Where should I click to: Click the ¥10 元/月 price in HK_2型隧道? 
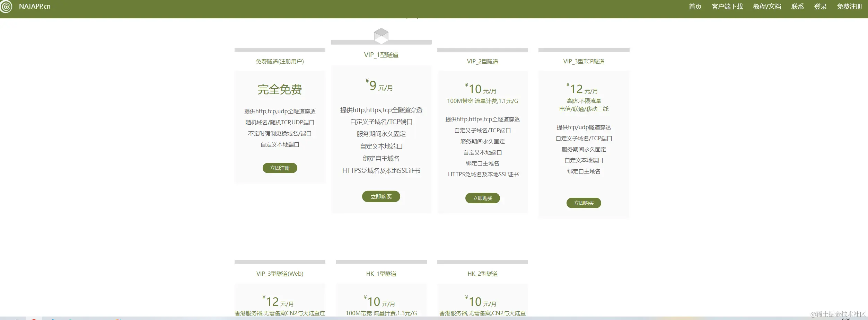pyautogui.click(x=481, y=301)
